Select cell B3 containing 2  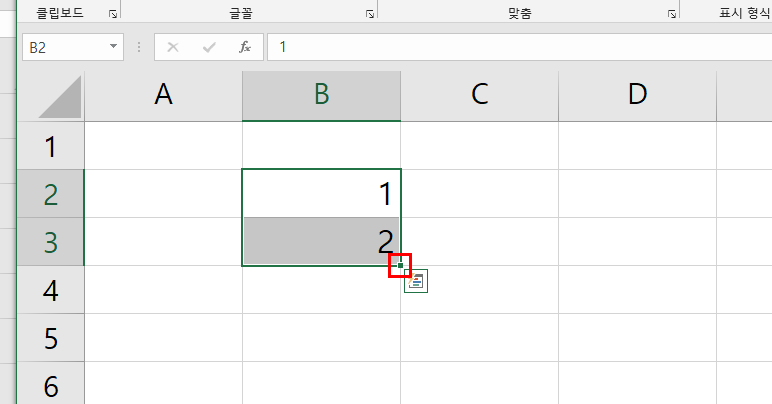tap(320, 242)
